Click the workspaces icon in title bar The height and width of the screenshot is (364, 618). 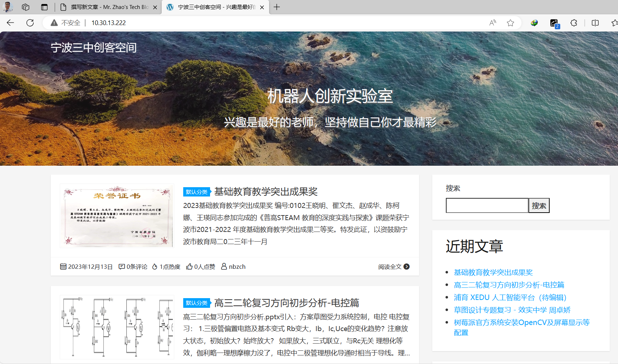(25, 7)
